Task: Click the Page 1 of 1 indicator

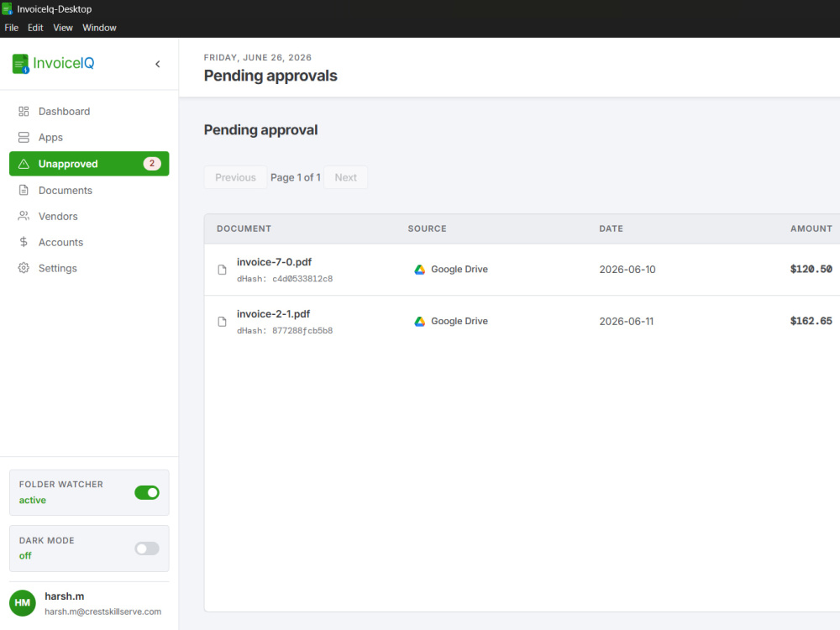Action: (x=295, y=177)
